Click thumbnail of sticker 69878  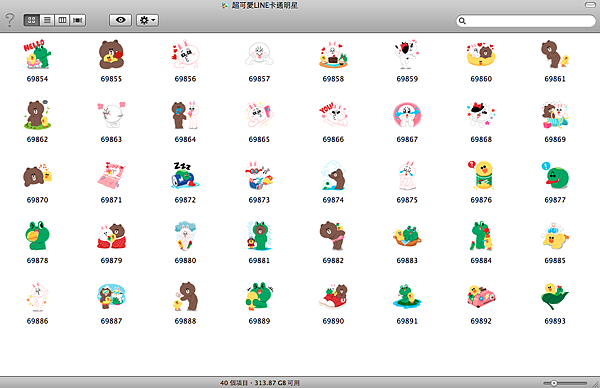pyautogui.click(x=37, y=236)
